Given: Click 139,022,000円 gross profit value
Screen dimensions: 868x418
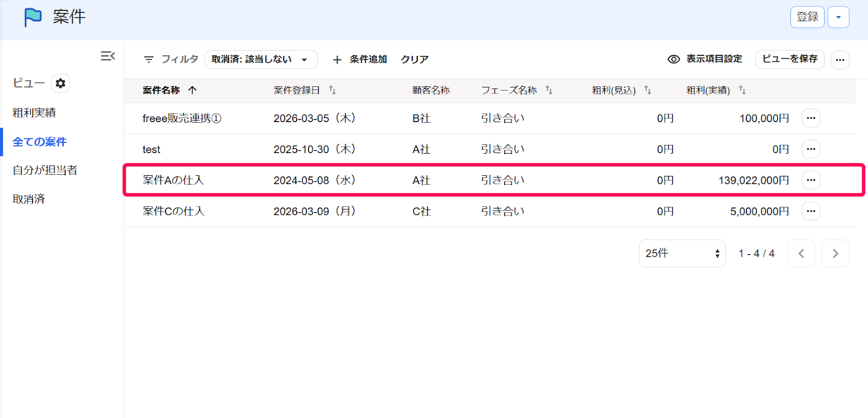Looking at the screenshot, I should tap(754, 180).
